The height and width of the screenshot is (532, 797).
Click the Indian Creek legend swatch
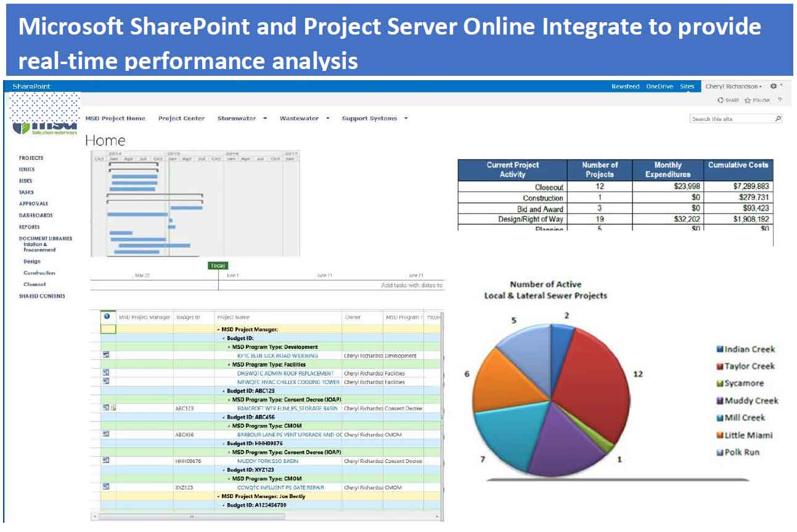click(719, 349)
